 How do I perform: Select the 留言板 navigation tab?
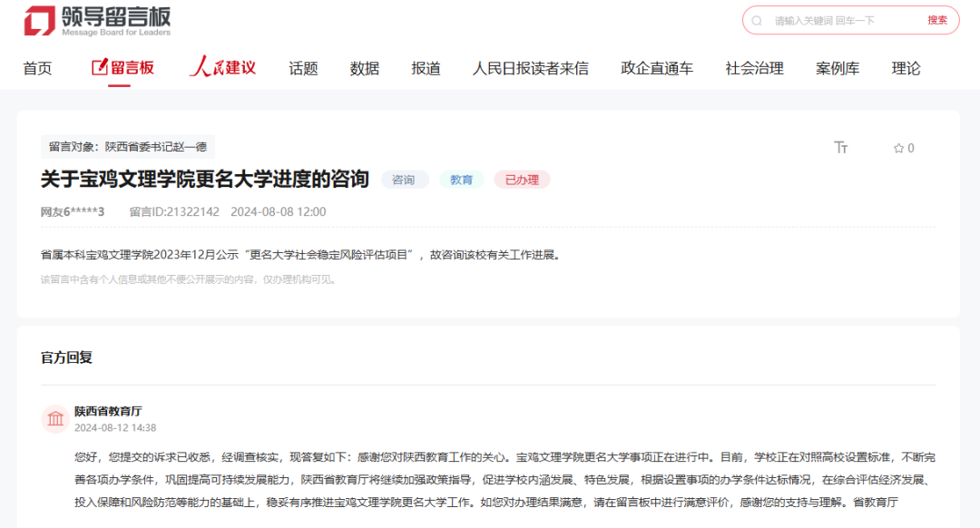[x=122, y=68]
